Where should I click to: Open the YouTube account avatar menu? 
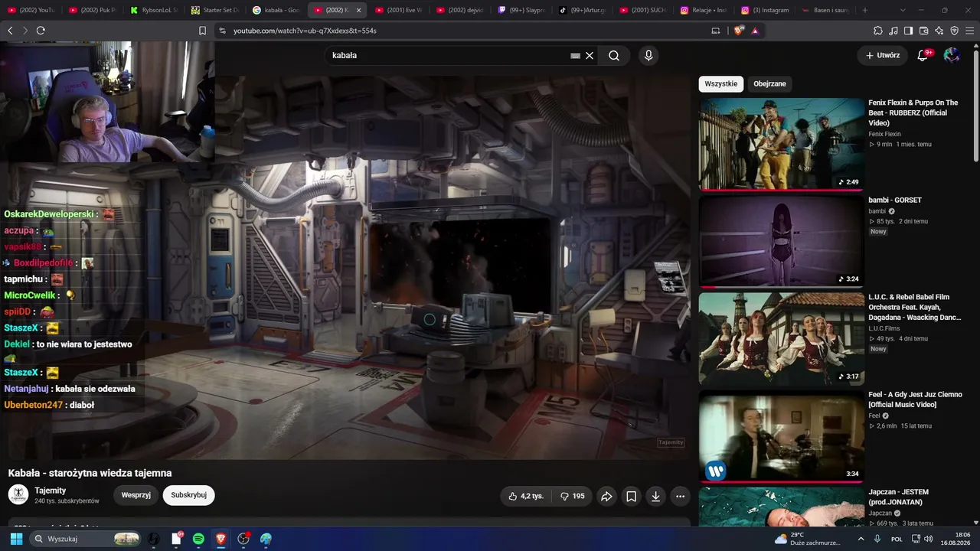[952, 55]
